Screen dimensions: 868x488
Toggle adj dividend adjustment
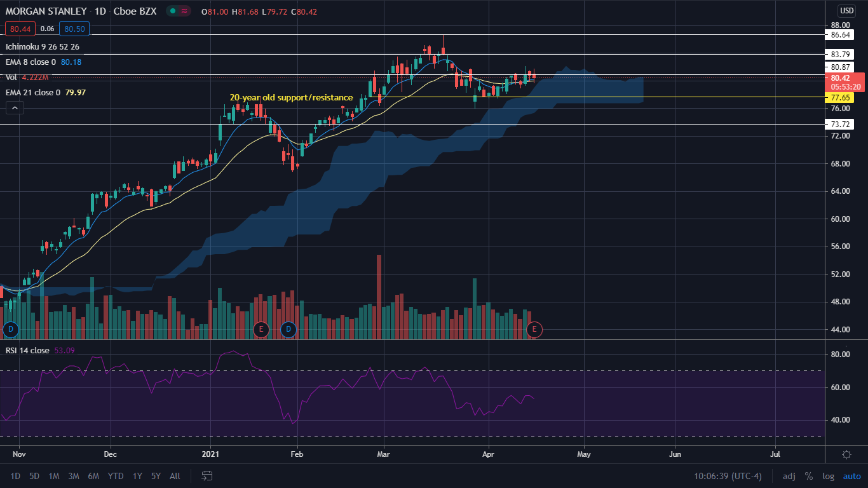tap(789, 476)
